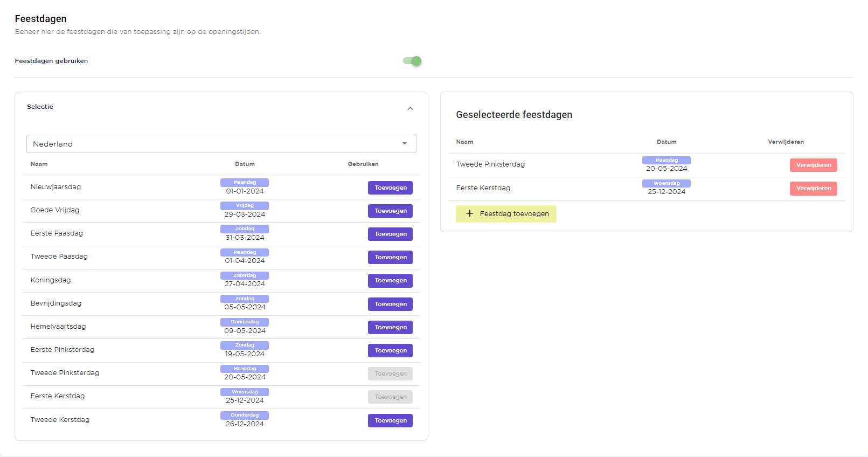Click the Geselecteerde feestdagen heading
The image size is (868, 457).
click(514, 115)
